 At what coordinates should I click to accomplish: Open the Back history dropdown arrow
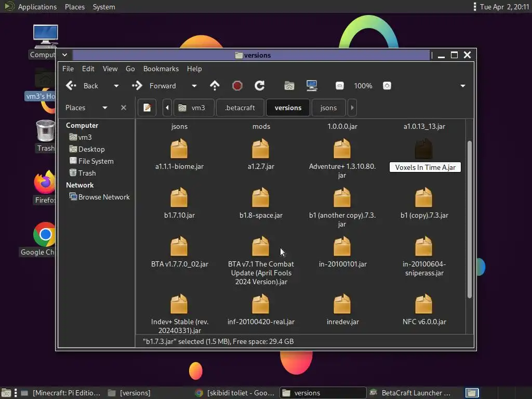(x=116, y=86)
